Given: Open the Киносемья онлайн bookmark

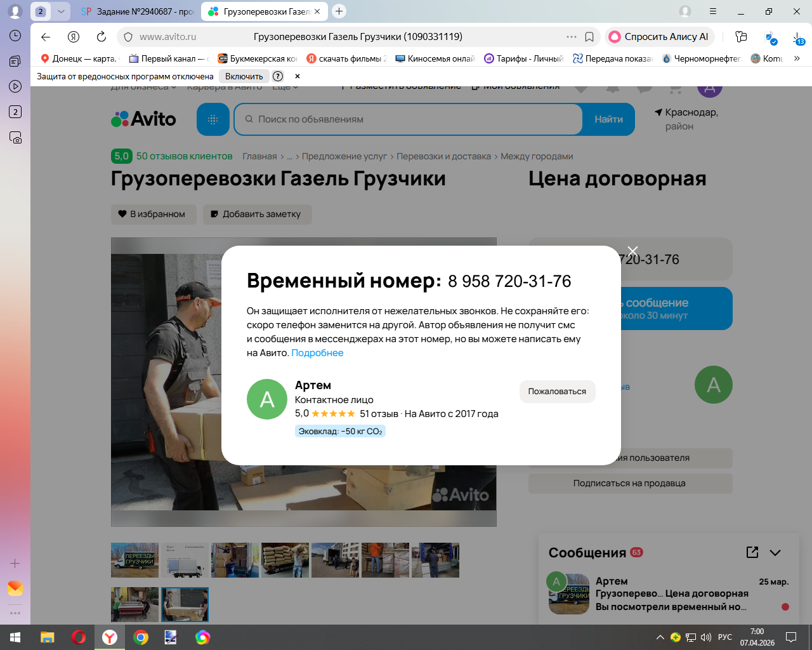Looking at the screenshot, I should click(435, 58).
